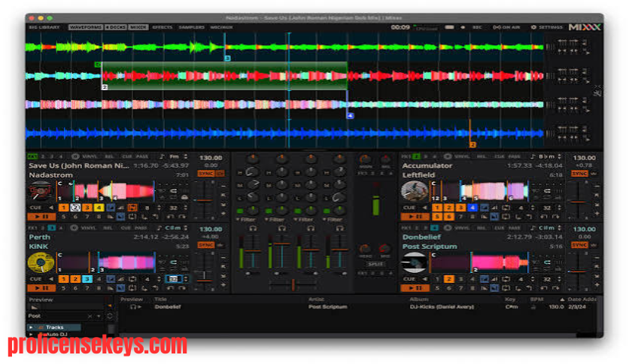This screenshot has width=629, height=364.
Task: Open the fourth mixer channel Filter dropdown
Action: (333, 220)
